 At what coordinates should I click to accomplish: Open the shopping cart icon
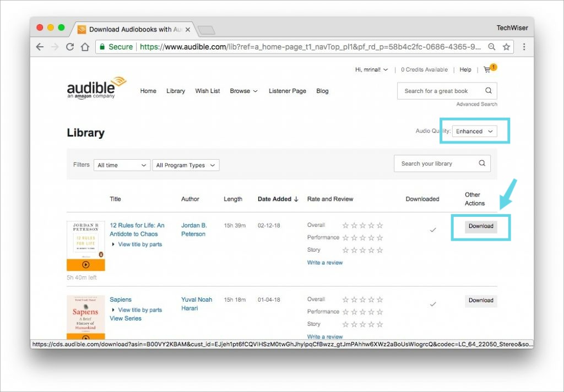point(487,69)
